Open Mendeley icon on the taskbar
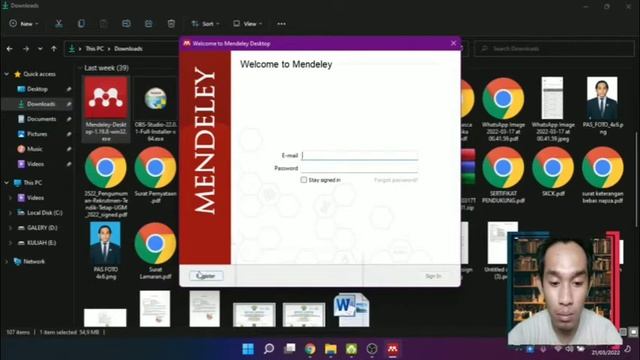The image size is (640, 360). (392, 349)
